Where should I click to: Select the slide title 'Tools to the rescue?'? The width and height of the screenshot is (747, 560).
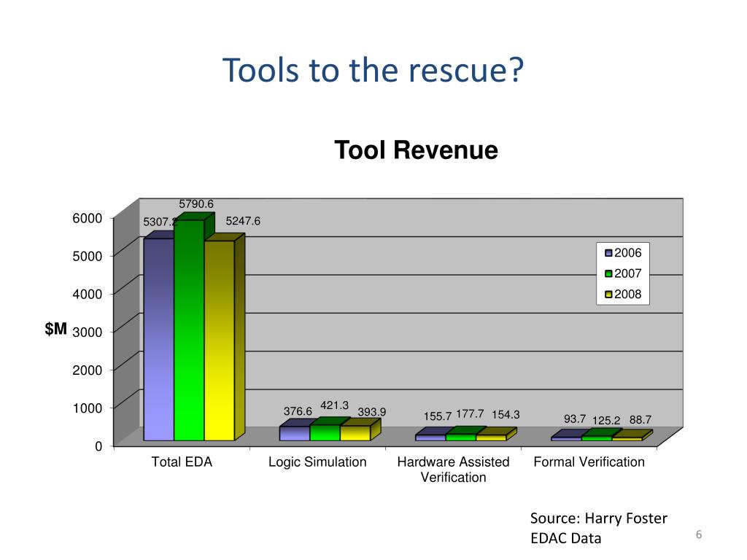373,70
